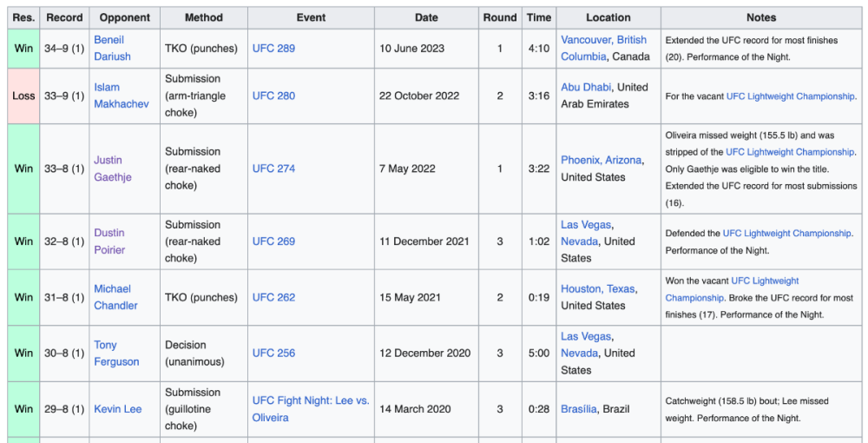
Task: Visit the Phoenix, Arizona location link
Action: (602, 160)
